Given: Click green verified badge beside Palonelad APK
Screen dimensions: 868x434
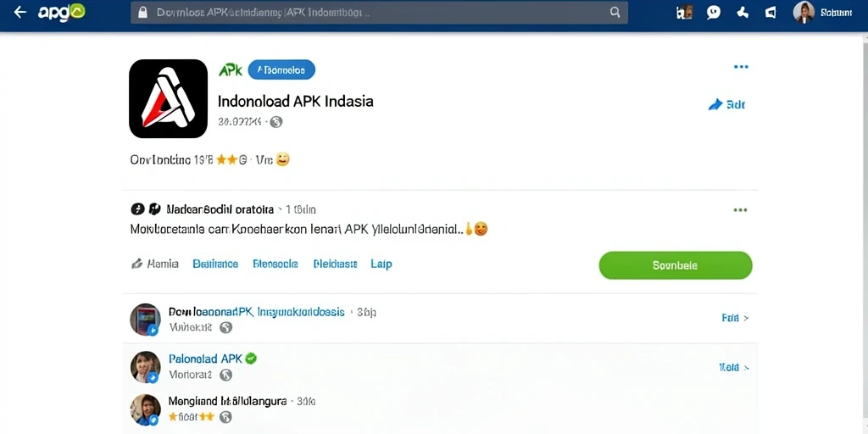Looking at the screenshot, I should [251, 359].
